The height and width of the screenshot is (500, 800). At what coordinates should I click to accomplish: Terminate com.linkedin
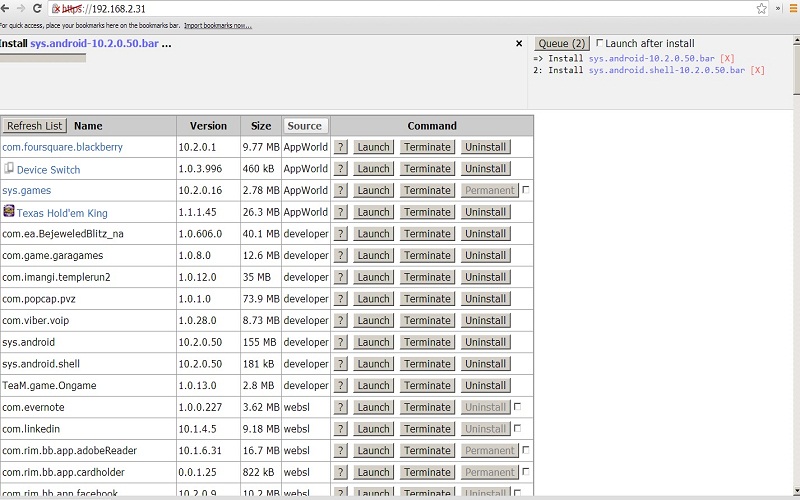pyautogui.click(x=428, y=429)
